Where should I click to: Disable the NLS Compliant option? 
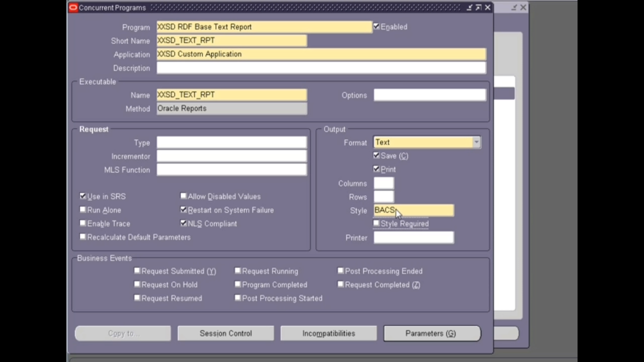[184, 223]
